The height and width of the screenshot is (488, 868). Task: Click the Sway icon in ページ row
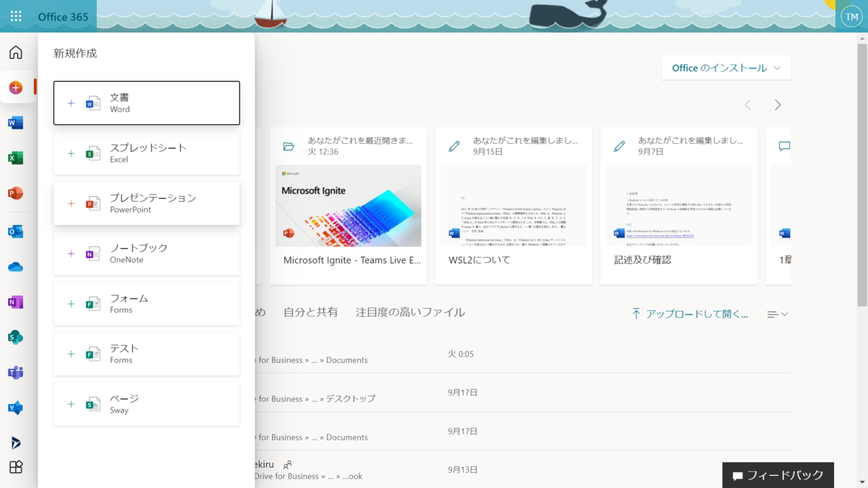pyautogui.click(x=93, y=404)
